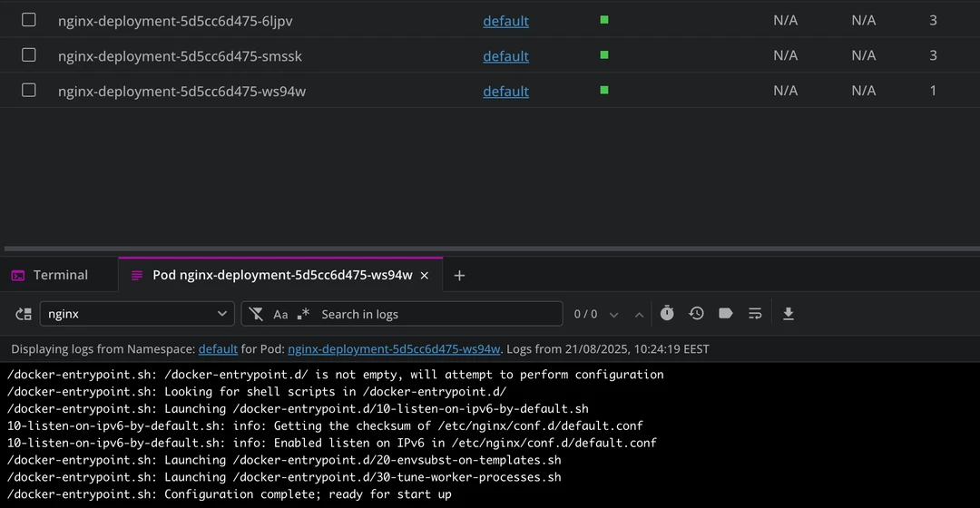980x508 pixels.
Task: Click the tag label icon in log toolbar
Action: pyautogui.click(x=725, y=313)
